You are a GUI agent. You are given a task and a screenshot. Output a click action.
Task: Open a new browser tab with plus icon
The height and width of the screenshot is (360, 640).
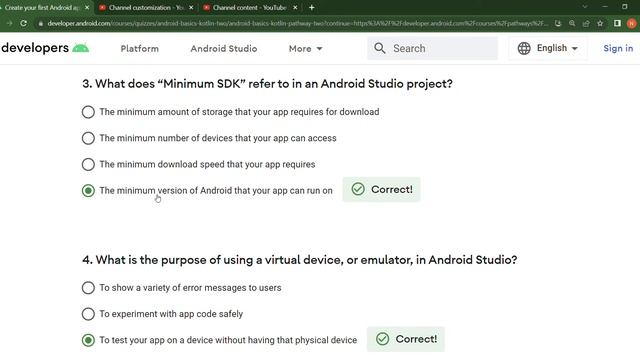click(311, 7)
